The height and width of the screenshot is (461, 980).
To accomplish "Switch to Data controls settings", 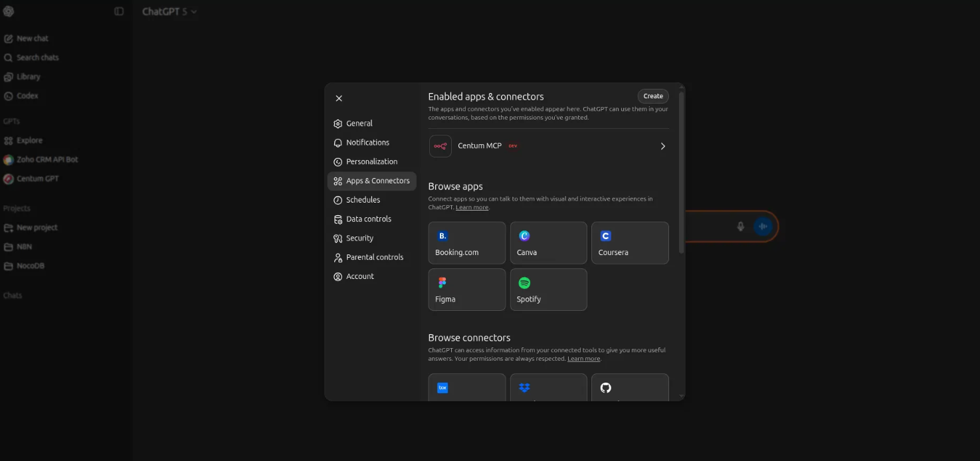I will 368,219.
